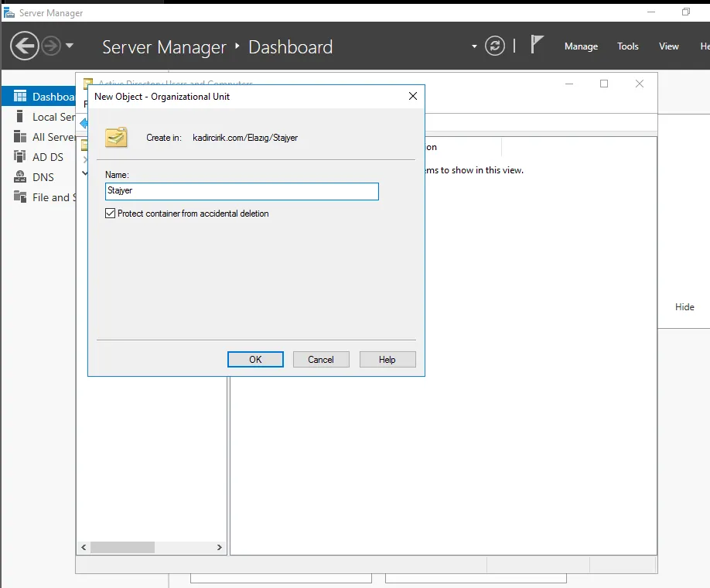Minimize the Active Directory Users and Computers window

569,84
